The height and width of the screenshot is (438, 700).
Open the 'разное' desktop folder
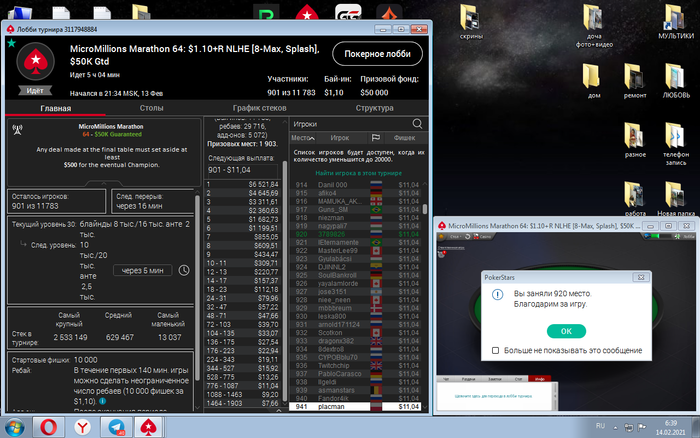click(x=635, y=140)
